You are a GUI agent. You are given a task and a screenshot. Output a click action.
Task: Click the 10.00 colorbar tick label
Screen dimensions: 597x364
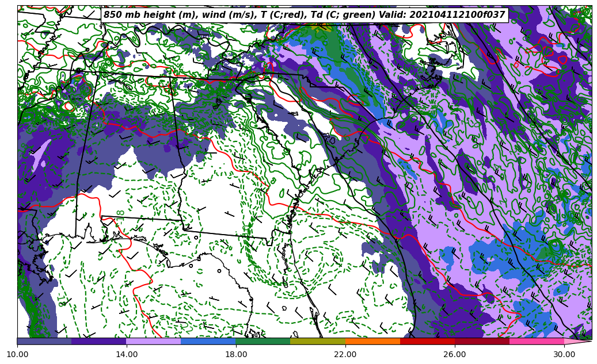[x=17, y=354]
